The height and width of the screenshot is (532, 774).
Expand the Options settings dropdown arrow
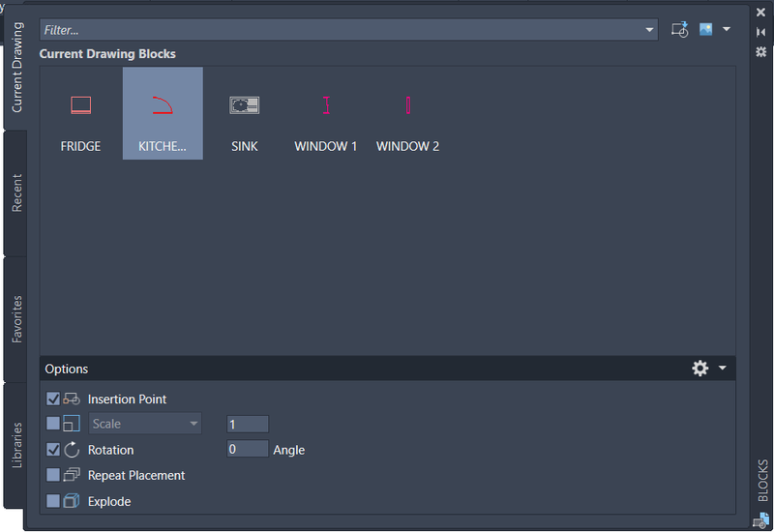(722, 368)
